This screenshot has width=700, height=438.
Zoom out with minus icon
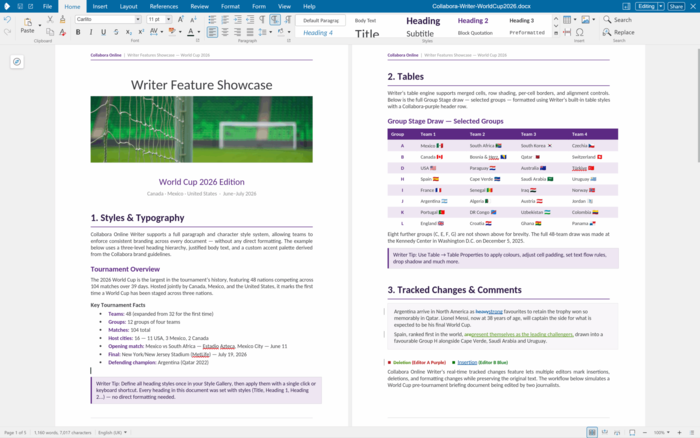(645, 432)
